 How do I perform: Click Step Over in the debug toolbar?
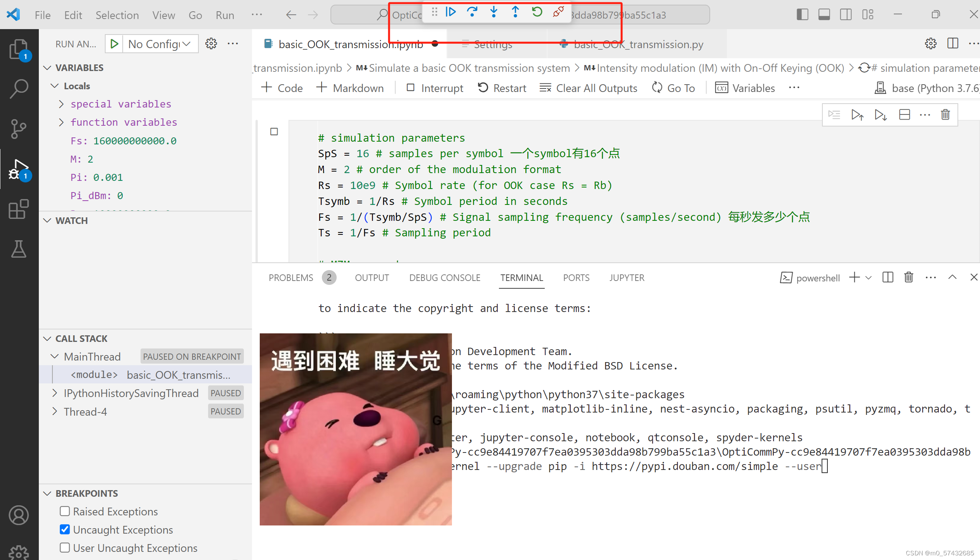coord(473,12)
